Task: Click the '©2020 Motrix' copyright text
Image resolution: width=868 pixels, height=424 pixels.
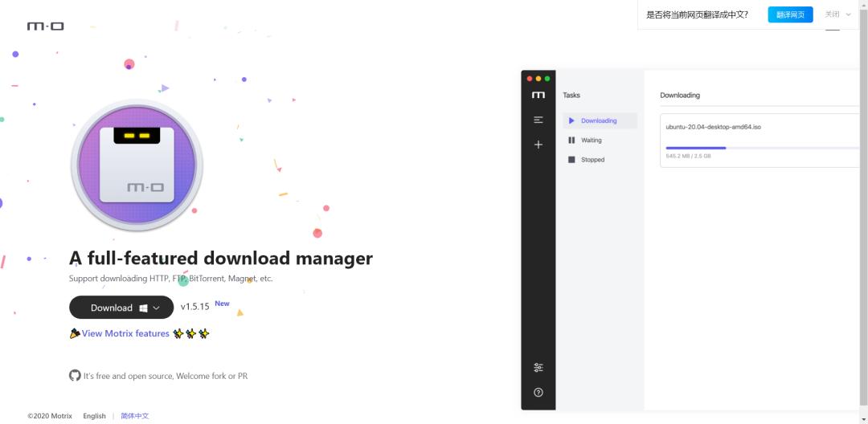Action: (x=50, y=416)
